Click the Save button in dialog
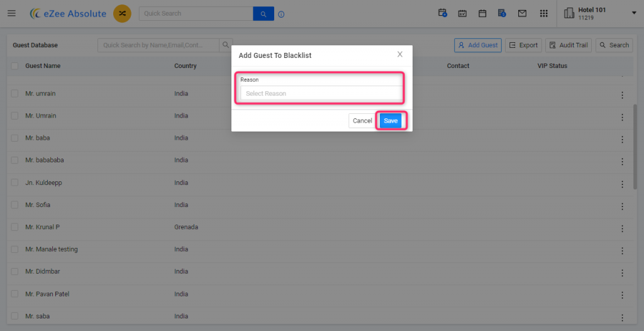Screen dimensions: 644x331 [x=391, y=121]
